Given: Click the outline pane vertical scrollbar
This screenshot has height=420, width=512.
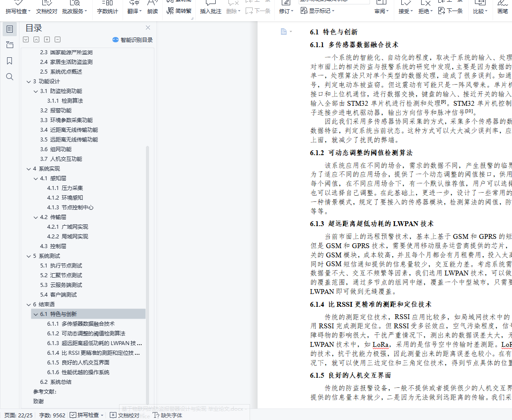Looking at the screenshot, I should pyautogui.click(x=148, y=275).
